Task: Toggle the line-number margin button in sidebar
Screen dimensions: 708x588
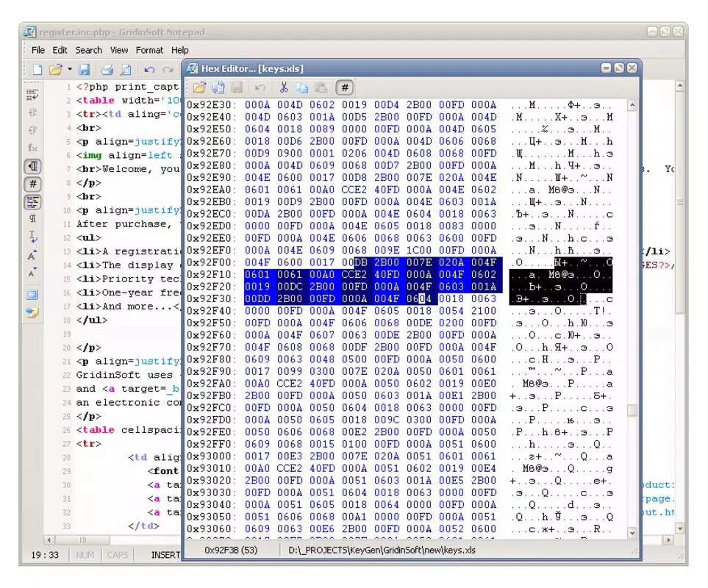Action: 32,167
